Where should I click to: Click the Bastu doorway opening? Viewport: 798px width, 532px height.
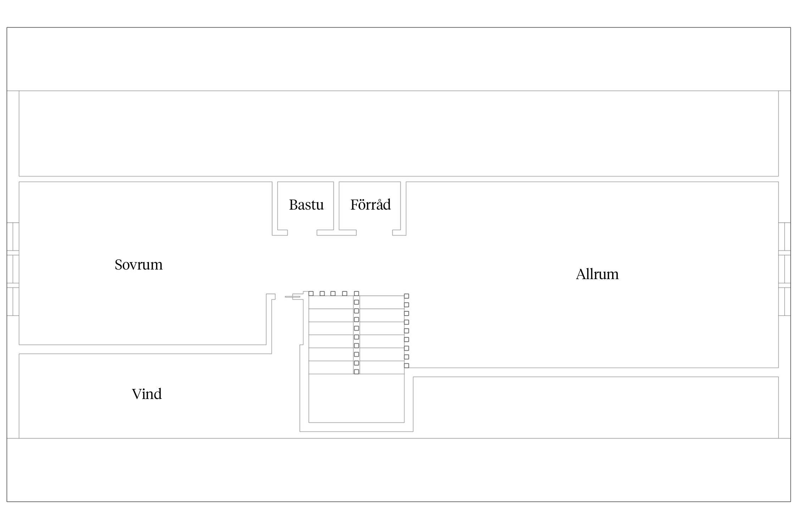click(x=302, y=233)
